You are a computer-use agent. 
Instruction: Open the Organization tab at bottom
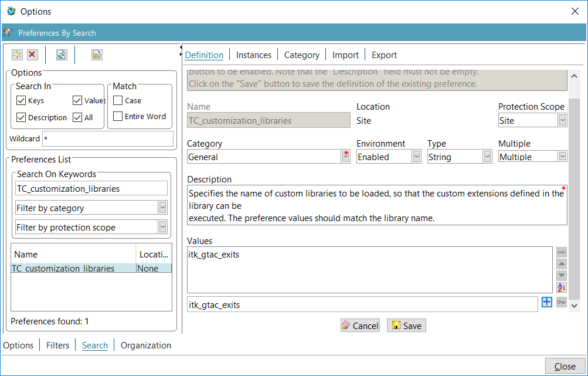146,345
